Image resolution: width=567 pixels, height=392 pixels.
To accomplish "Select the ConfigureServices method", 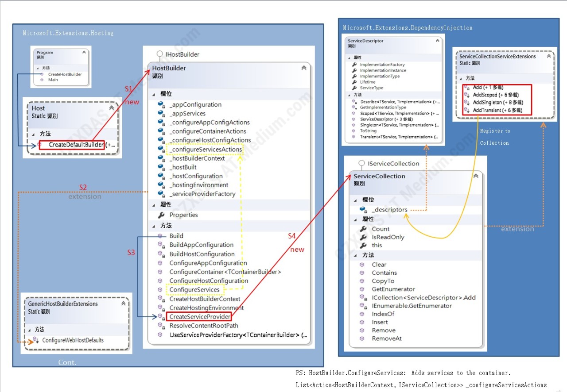I will click(194, 290).
